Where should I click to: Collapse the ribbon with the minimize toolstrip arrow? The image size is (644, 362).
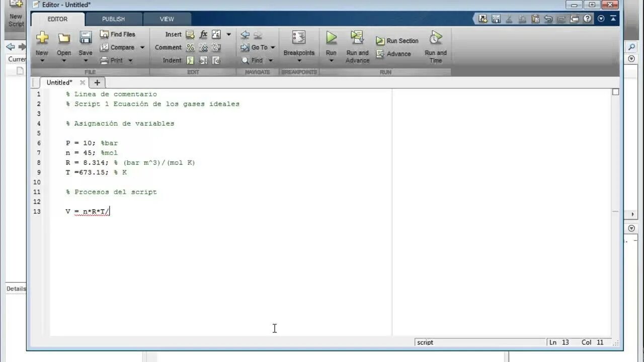tap(613, 19)
